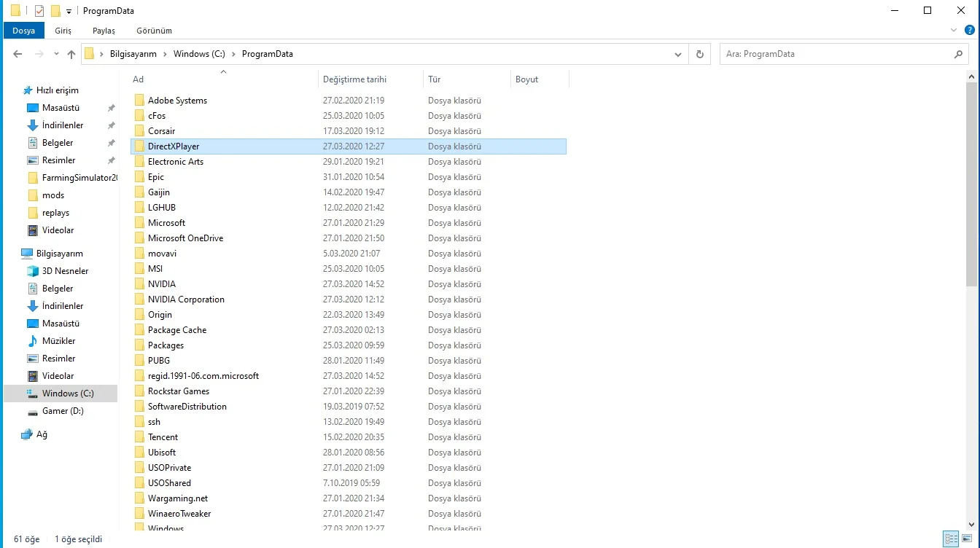Open Müzikler in the navigation pane
Screen dimensions: 980x548
coord(58,341)
